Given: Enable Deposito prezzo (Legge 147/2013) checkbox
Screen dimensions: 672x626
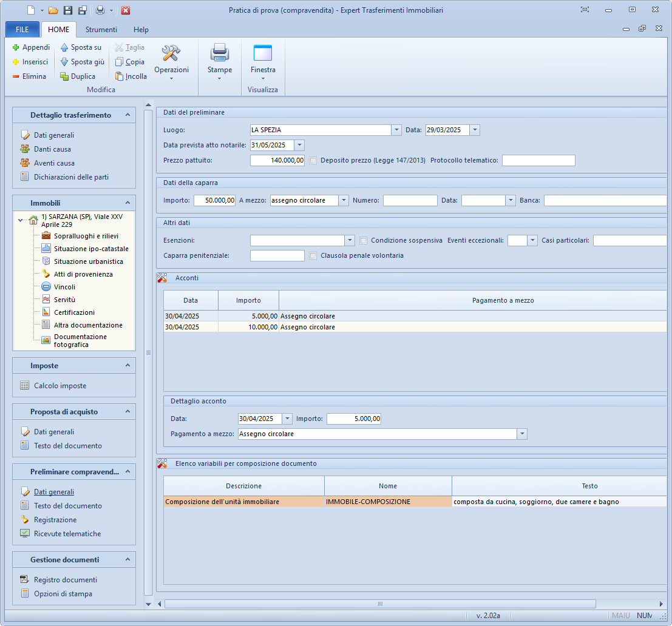Looking at the screenshot, I should tap(313, 161).
